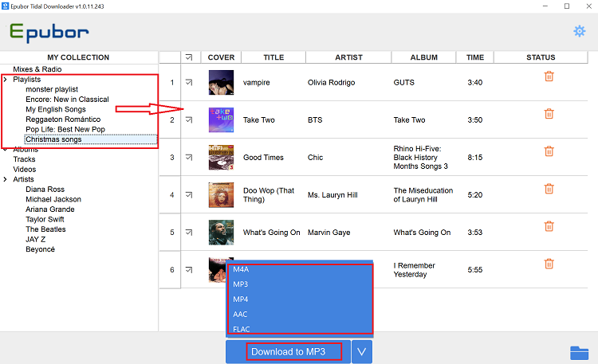Delete the I Remember Yesterday track
Screen dimensions: 598x364
click(549, 264)
